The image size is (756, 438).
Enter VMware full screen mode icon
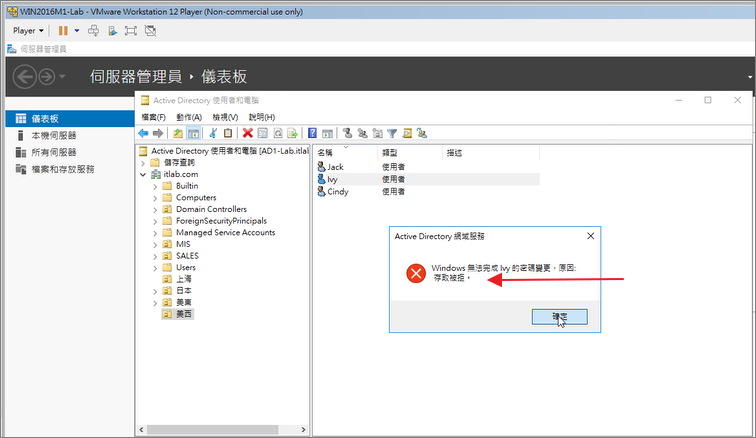point(131,31)
